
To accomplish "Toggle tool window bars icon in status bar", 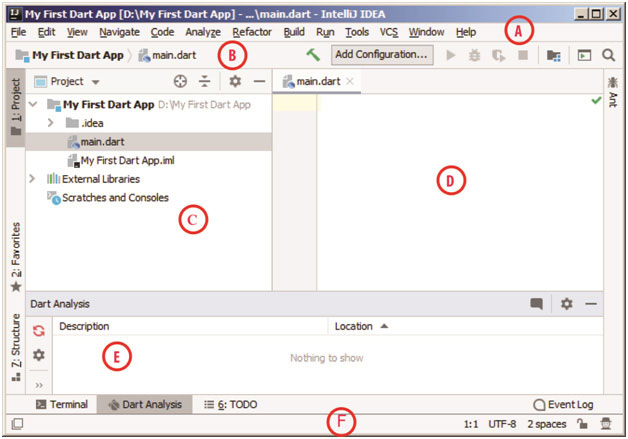I will coord(17,424).
